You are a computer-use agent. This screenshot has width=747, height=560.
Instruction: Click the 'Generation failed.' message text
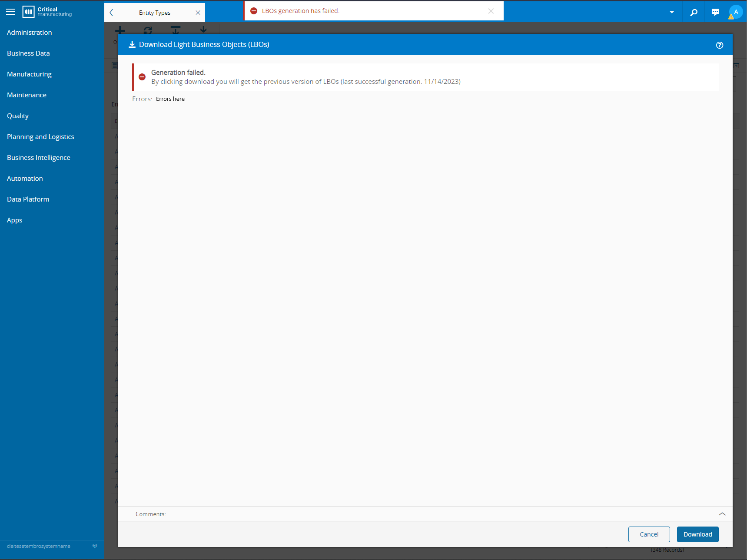(178, 73)
